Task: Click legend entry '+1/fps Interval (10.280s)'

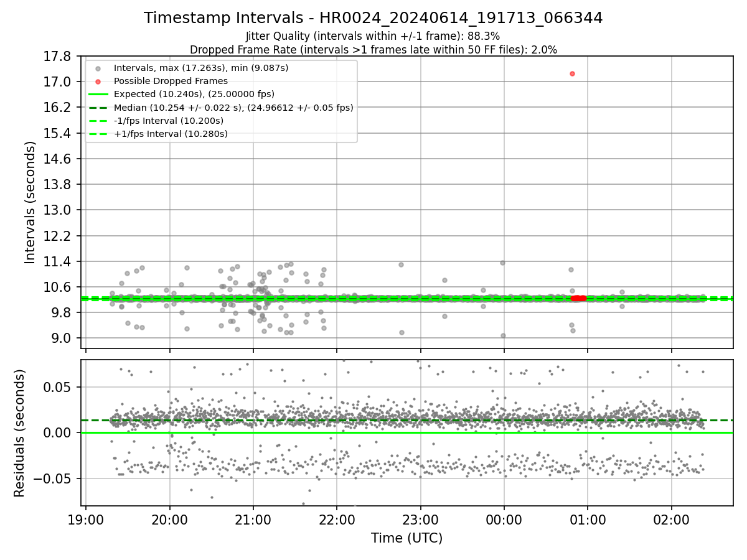Action: tap(171, 134)
